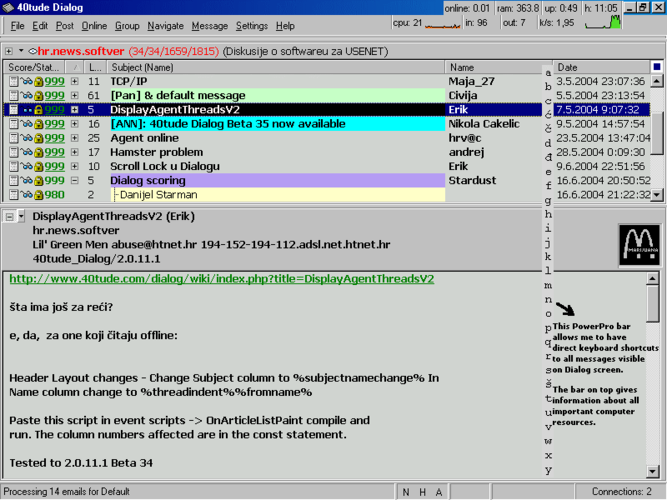Click the cpu usage graph in top bar
This screenshot has height=500, width=667.
pos(443,26)
